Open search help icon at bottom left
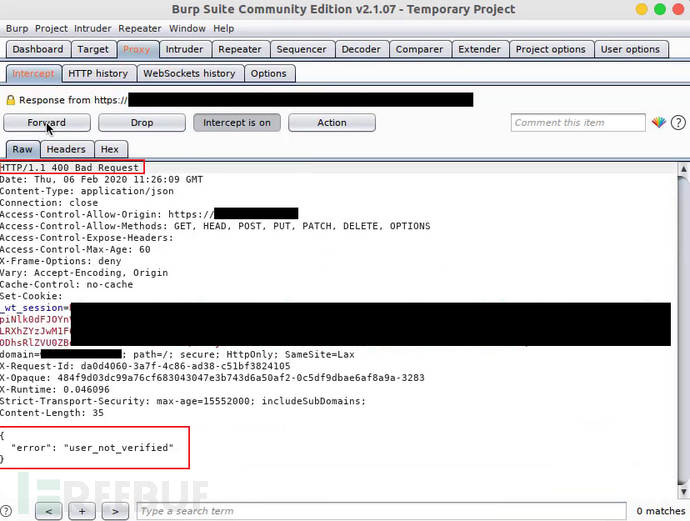The image size is (690, 521). [x=6, y=511]
